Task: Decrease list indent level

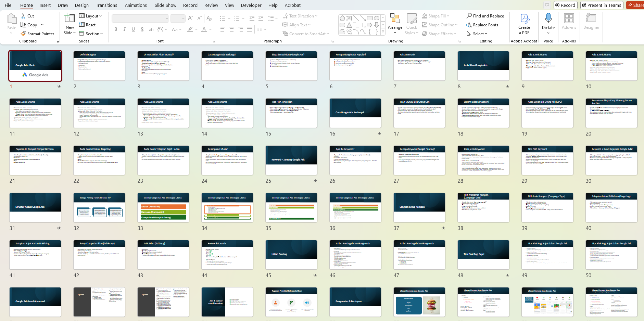Action: (x=252, y=18)
